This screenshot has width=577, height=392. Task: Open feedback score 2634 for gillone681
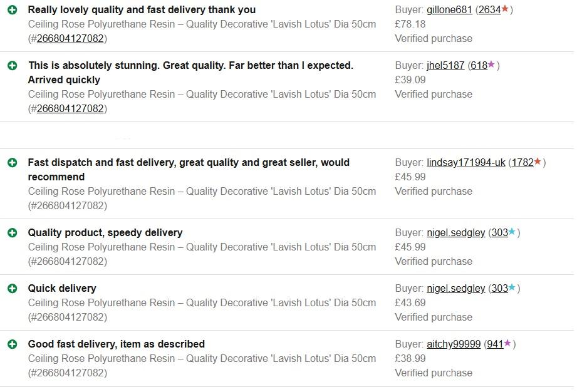pyautogui.click(x=489, y=10)
